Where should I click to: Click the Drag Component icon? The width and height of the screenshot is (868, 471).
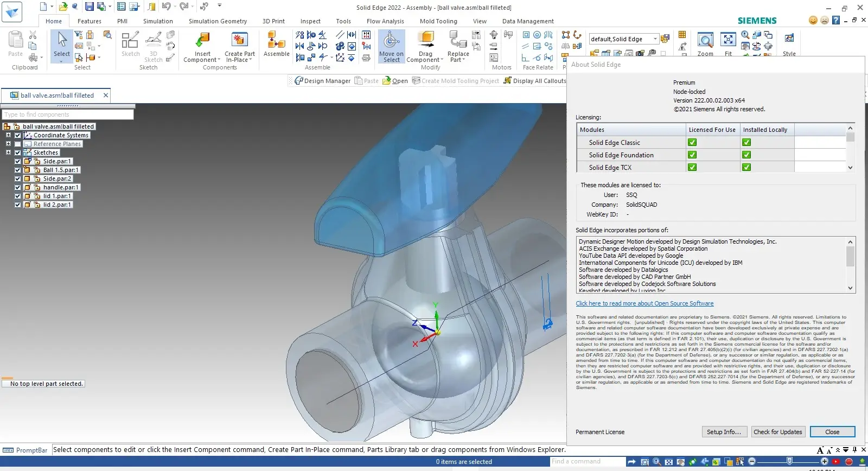(x=426, y=40)
